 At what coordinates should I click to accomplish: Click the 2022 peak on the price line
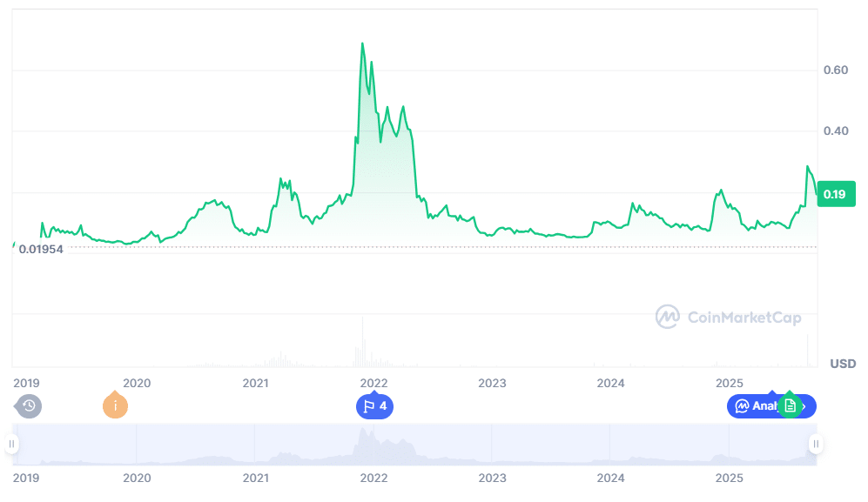click(x=362, y=44)
